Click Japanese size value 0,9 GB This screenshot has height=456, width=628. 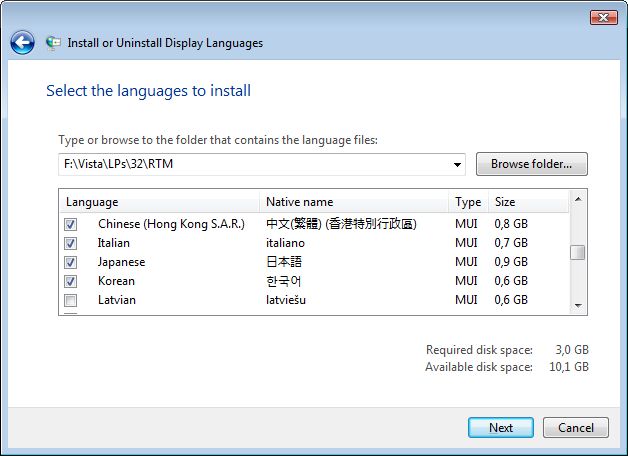(511, 262)
